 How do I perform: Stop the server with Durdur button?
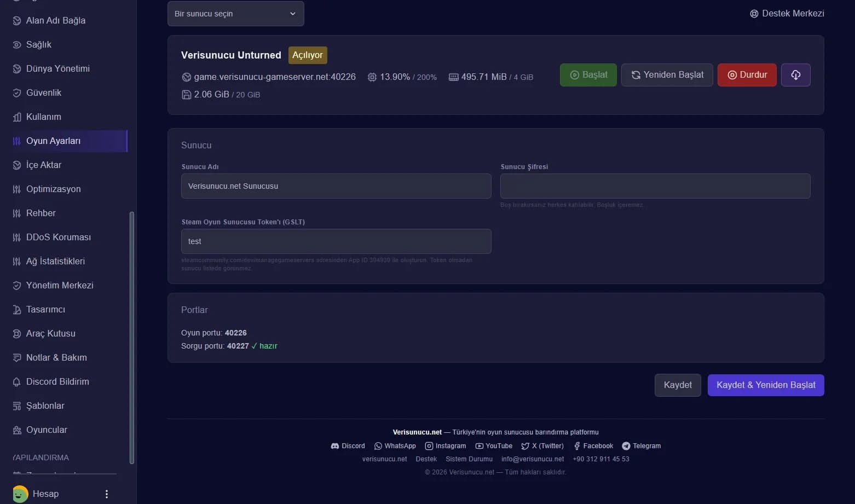(x=747, y=75)
